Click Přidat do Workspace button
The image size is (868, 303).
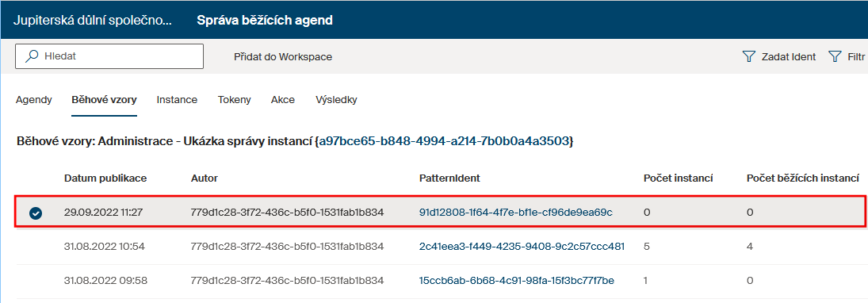tap(283, 56)
